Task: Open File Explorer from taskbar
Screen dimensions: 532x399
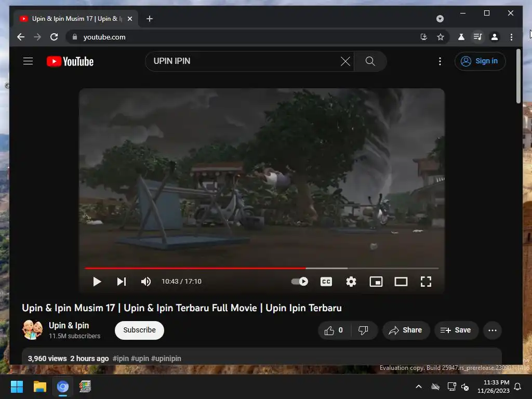Action: click(39, 387)
